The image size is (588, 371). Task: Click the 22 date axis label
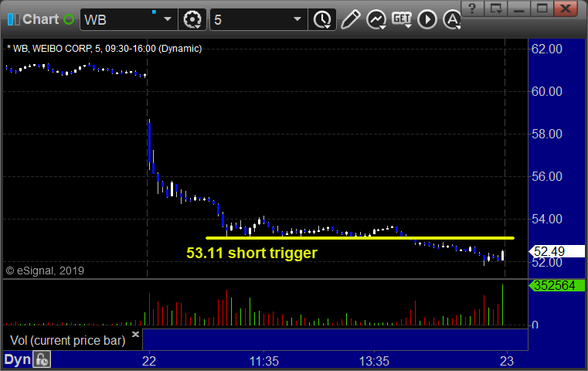click(x=149, y=361)
